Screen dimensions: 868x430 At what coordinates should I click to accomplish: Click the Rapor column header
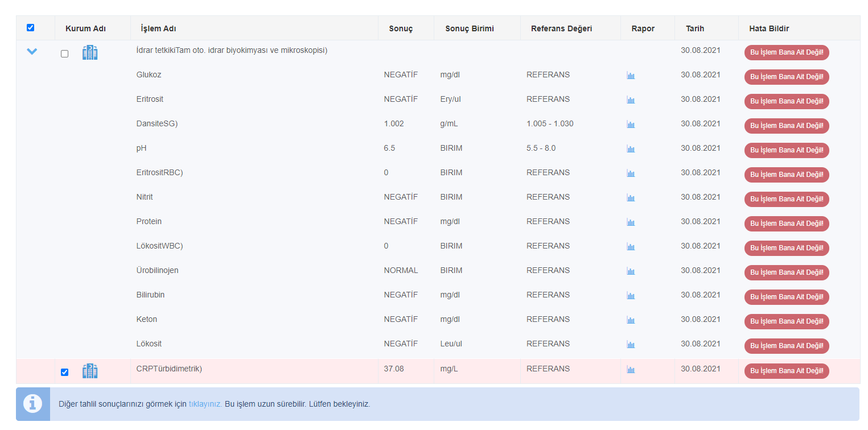pyautogui.click(x=643, y=28)
